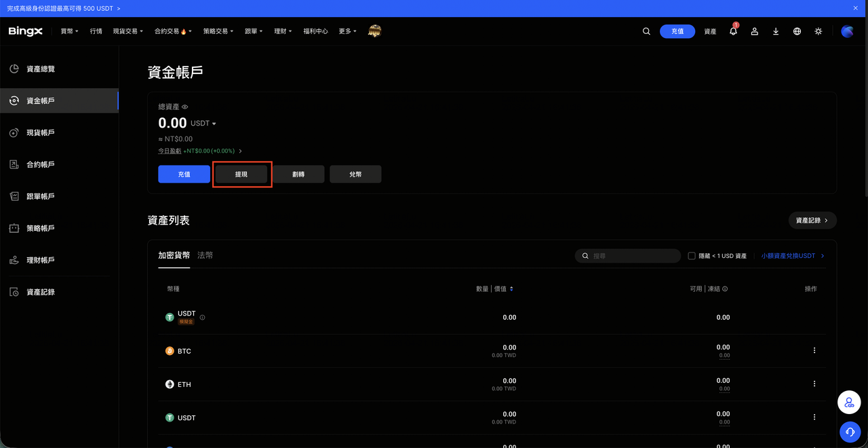The height and width of the screenshot is (448, 868).
Task: Open the 買幣 dropdown menu
Action: click(69, 31)
